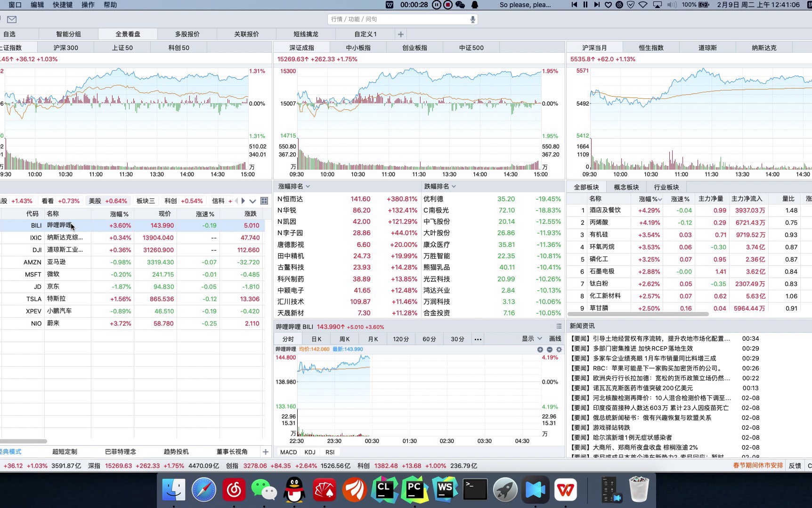The height and width of the screenshot is (508, 812).
Task: Open the BILI chart settings gear
Action: (559, 349)
